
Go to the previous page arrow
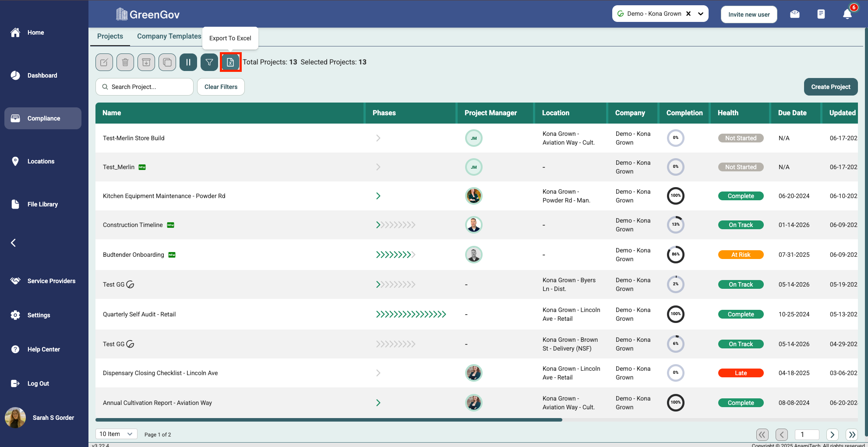coord(782,434)
